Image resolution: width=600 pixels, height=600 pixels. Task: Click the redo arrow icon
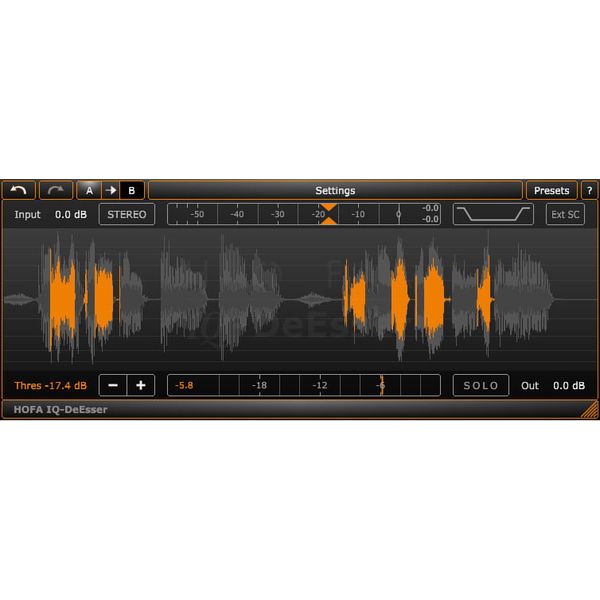(56, 190)
